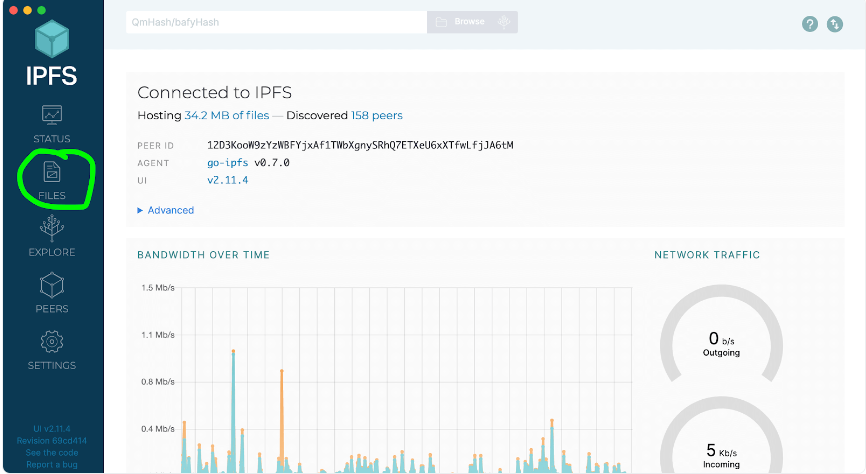The width and height of the screenshot is (866, 474).
Task: Click the explore tree icon beside Browse
Action: (x=504, y=22)
